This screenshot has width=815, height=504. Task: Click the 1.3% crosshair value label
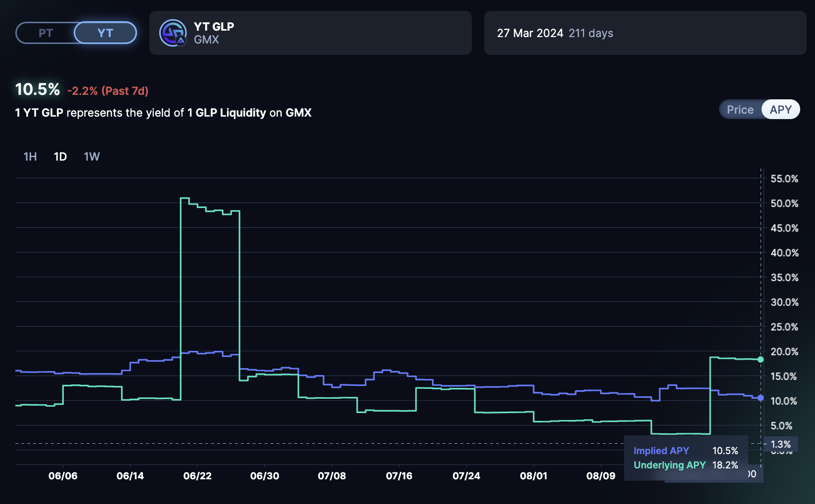point(780,444)
